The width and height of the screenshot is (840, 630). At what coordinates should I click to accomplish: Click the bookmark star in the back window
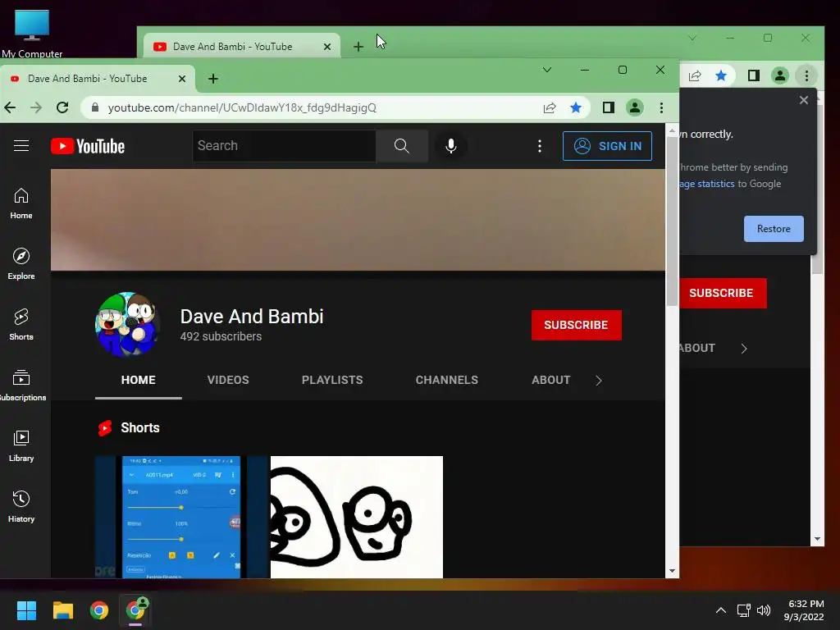tap(721, 75)
